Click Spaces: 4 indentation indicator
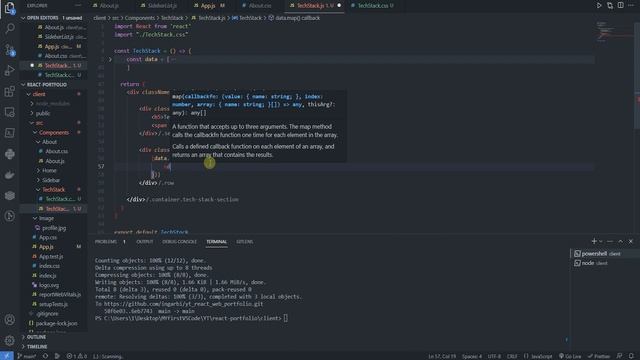 (472, 356)
